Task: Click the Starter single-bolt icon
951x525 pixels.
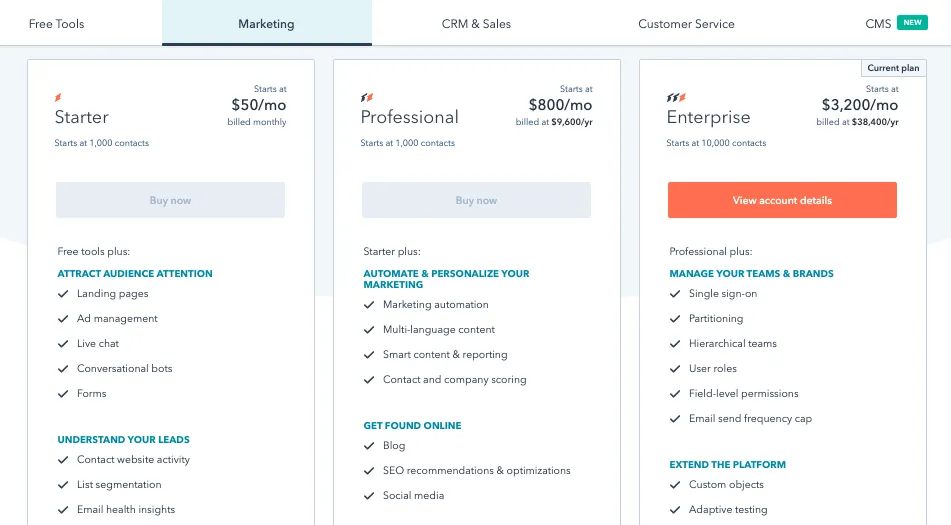Action: pos(58,97)
